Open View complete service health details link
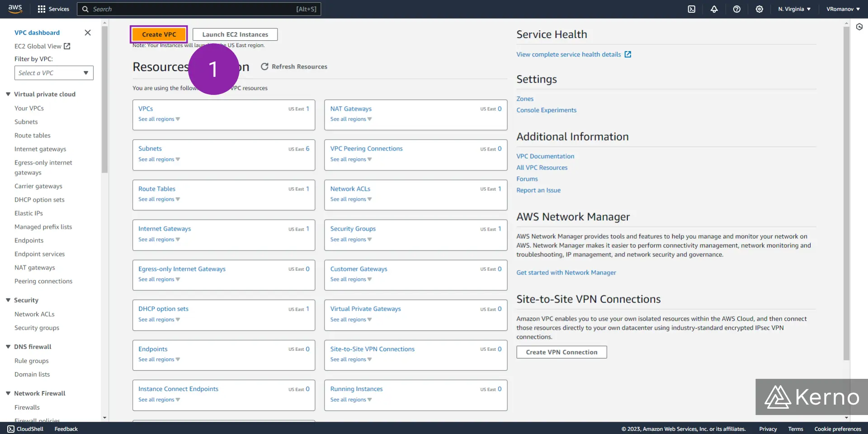 (x=569, y=54)
